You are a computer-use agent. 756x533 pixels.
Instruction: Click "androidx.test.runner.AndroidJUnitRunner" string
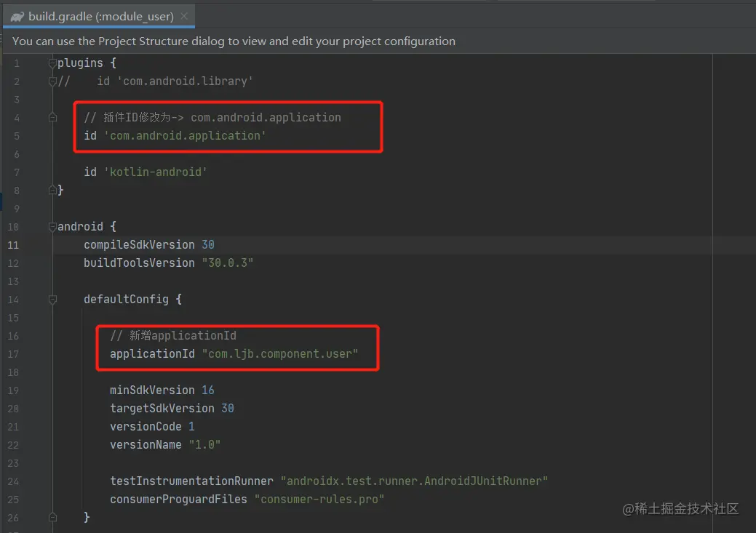click(414, 481)
